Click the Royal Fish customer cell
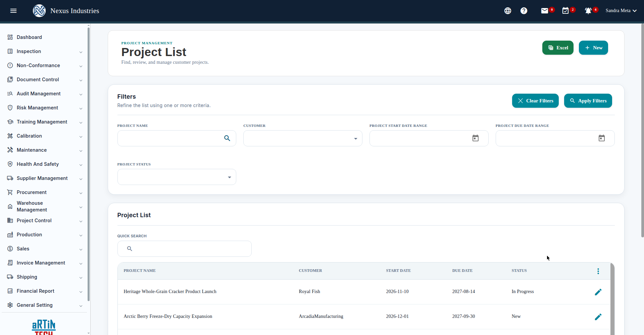The width and height of the screenshot is (644, 335). click(309, 292)
